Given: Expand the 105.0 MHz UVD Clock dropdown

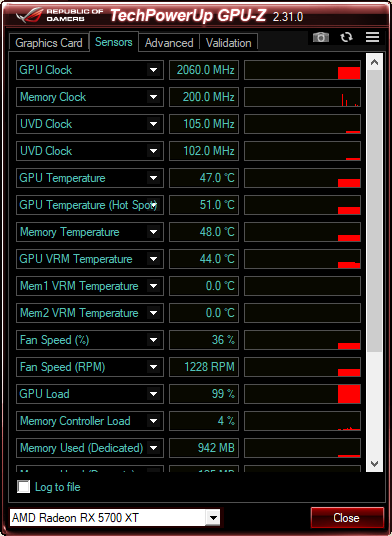Looking at the screenshot, I should 153,124.
